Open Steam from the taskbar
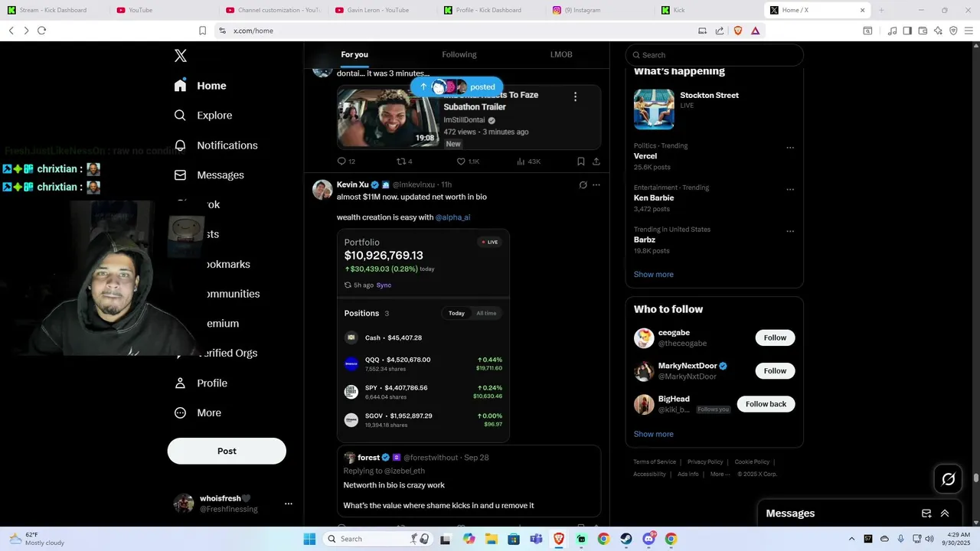This screenshot has width=980, height=551. coord(626,539)
